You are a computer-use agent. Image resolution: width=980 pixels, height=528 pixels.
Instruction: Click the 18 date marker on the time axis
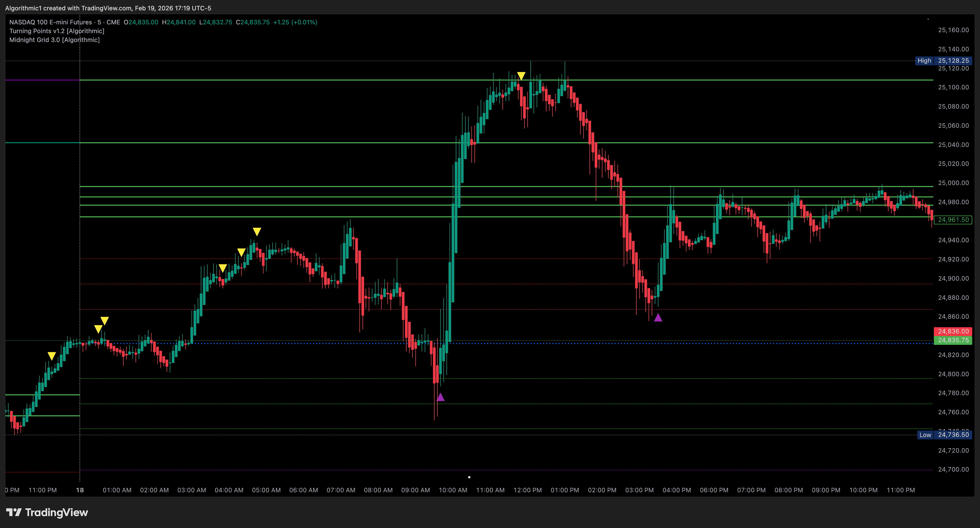80,490
